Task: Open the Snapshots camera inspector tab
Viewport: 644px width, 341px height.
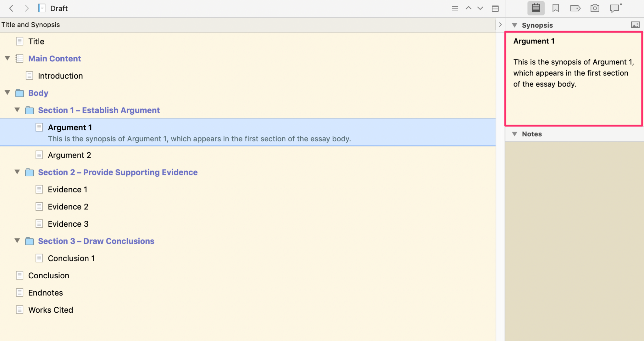Action: (594, 8)
